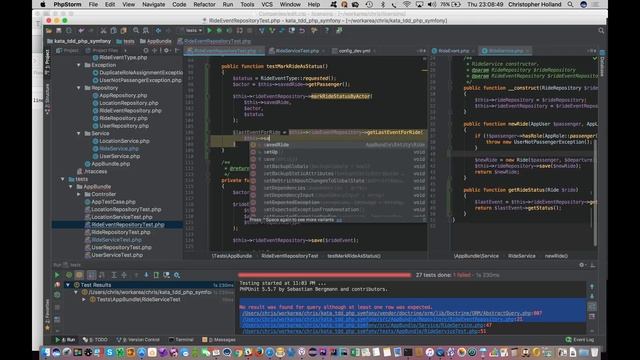Open RideRepository.php in project tree
Image resolution: width=640 pixels, height=360 pixels.
pos(123,118)
